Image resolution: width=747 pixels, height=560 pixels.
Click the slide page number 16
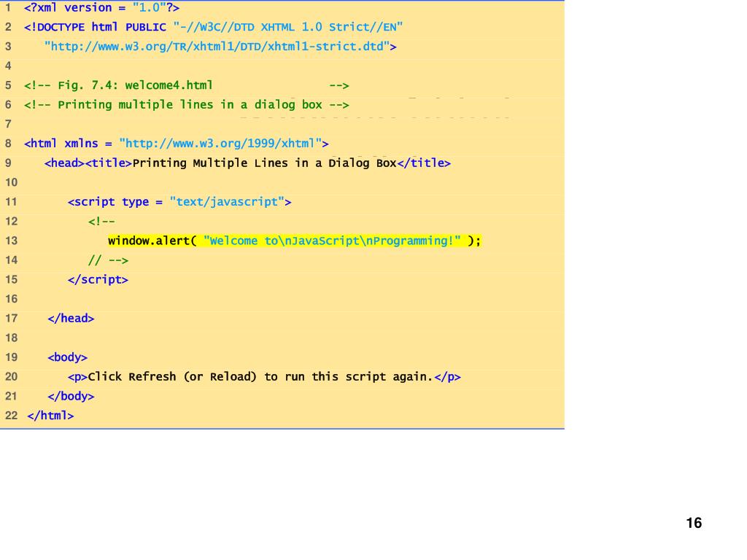click(x=694, y=523)
